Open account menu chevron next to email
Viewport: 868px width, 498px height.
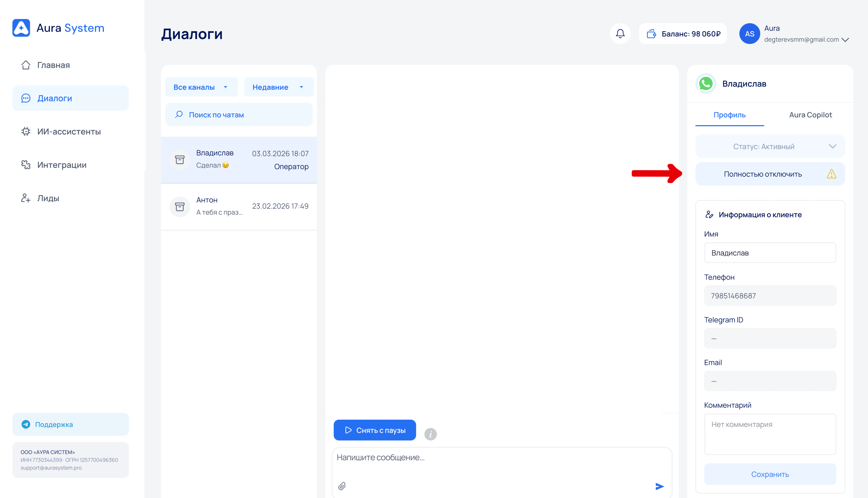pos(846,40)
